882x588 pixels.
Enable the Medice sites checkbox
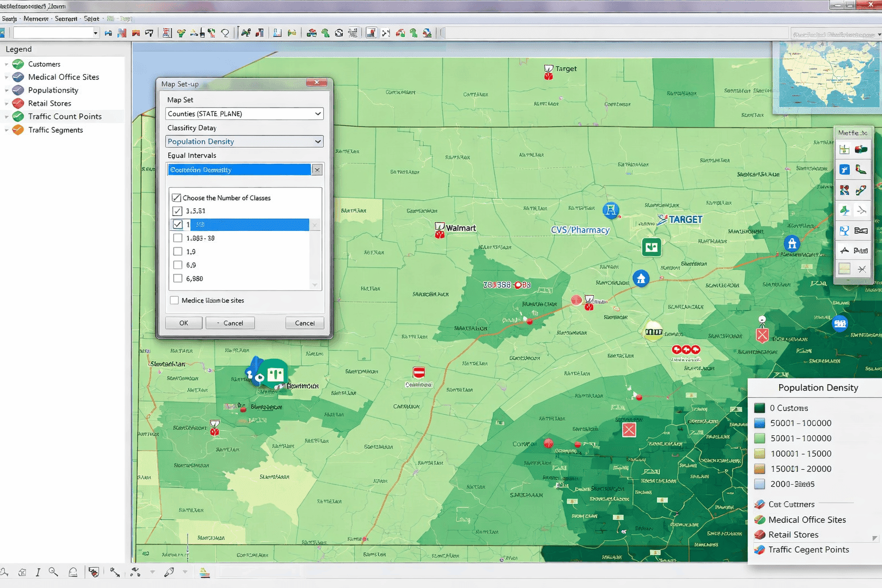click(x=175, y=300)
